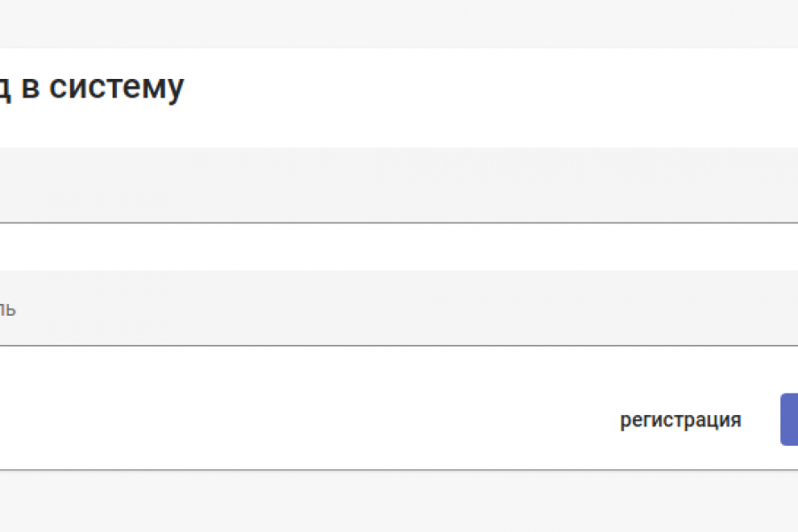Click the password field placeholder label

7,309
